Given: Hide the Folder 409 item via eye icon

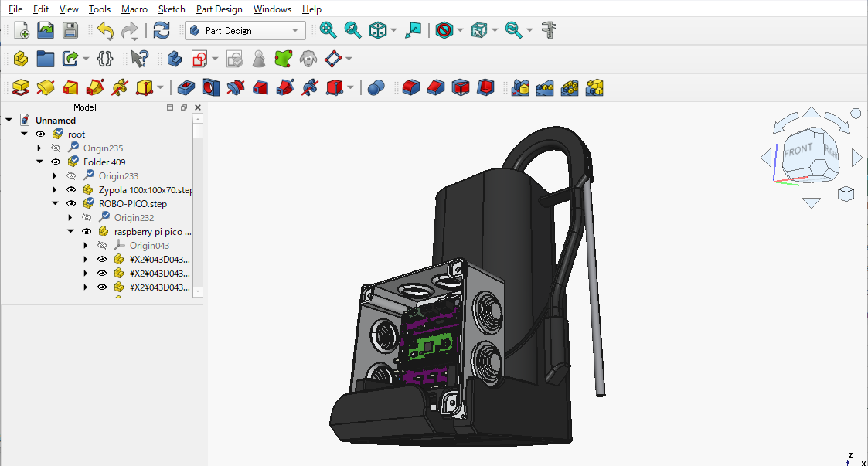Looking at the screenshot, I should pyautogui.click(x=56, y=162).
